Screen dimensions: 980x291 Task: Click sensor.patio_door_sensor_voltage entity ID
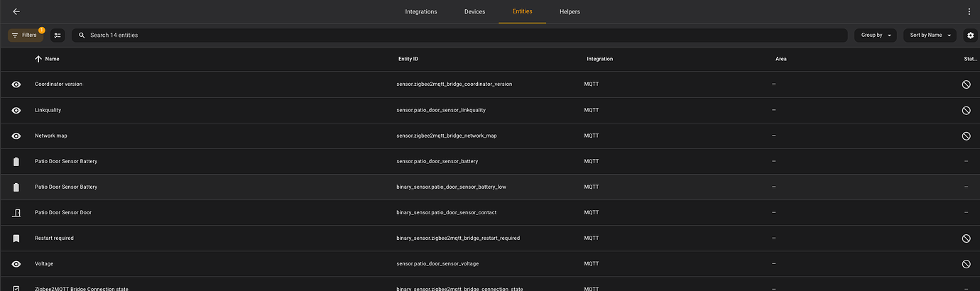click(x=437, y=263)
